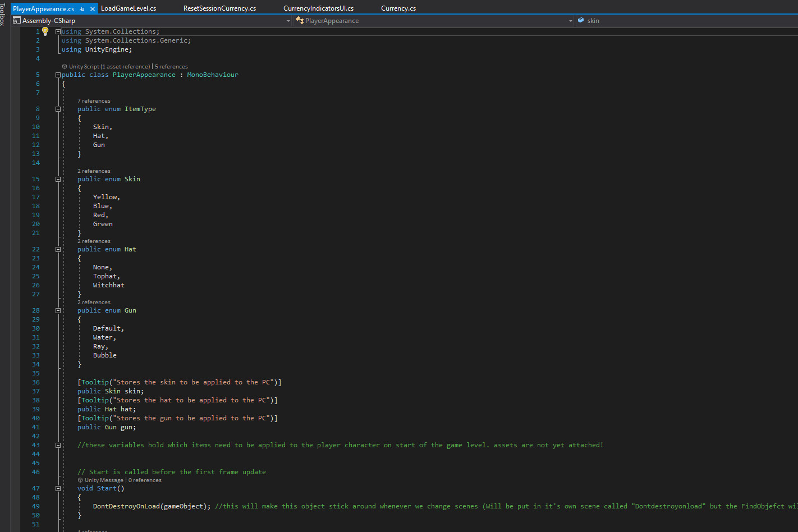This screenshot has width=798, height=532.
Task: Collapse the Skin enum block
Action: tap(58, 180)
